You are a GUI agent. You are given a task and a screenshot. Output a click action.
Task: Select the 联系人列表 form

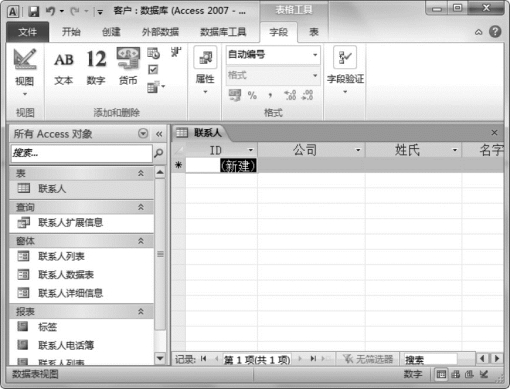point(82,256)
